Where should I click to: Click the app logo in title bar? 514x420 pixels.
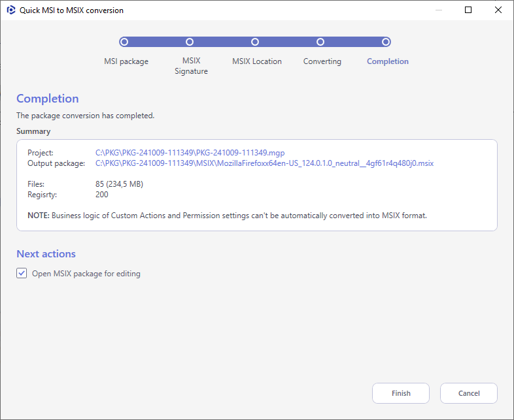click(11, 10)
